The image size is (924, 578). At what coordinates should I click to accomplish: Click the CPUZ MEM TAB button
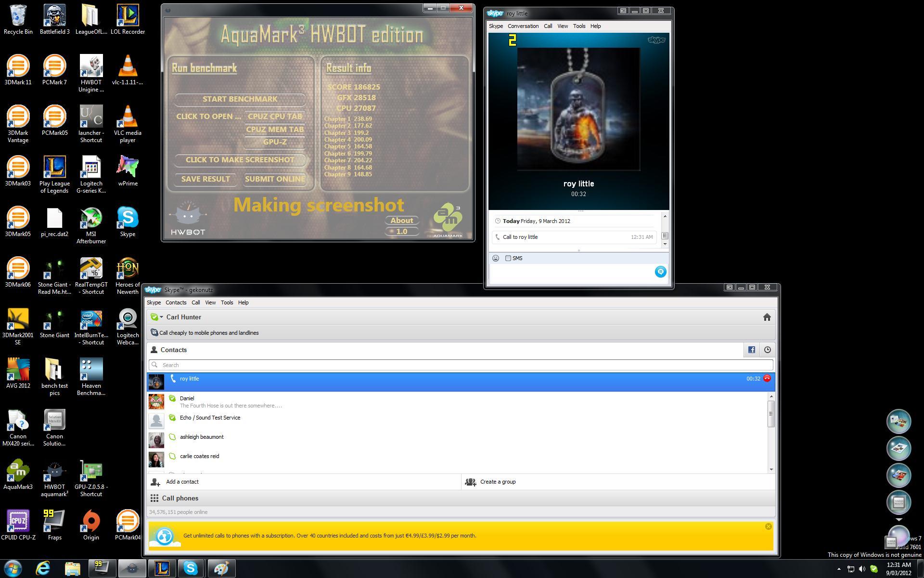click(275, 130)
